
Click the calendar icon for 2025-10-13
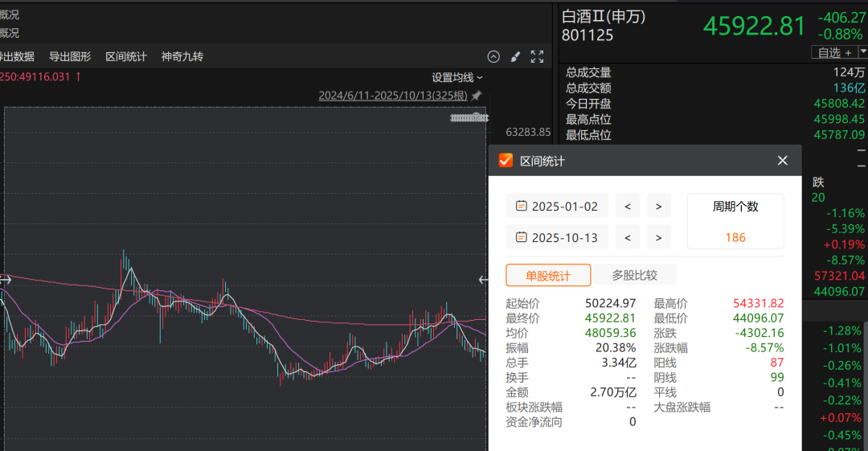point(521,237)
